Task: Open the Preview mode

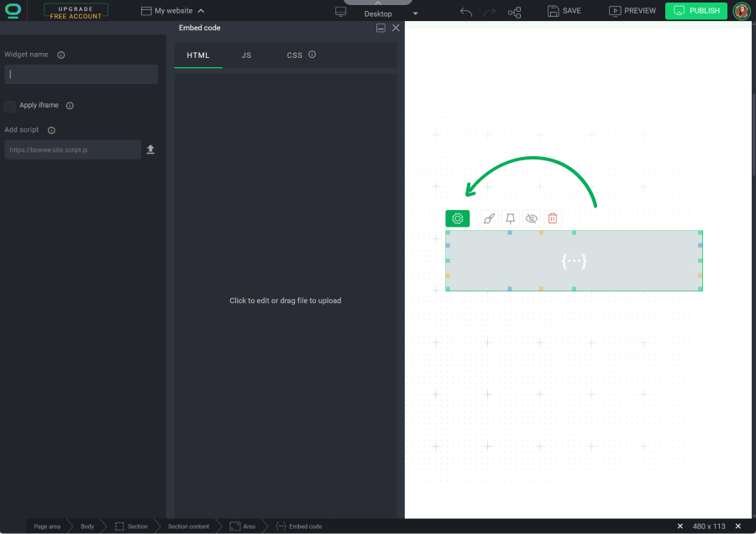Action: [632, 11]
